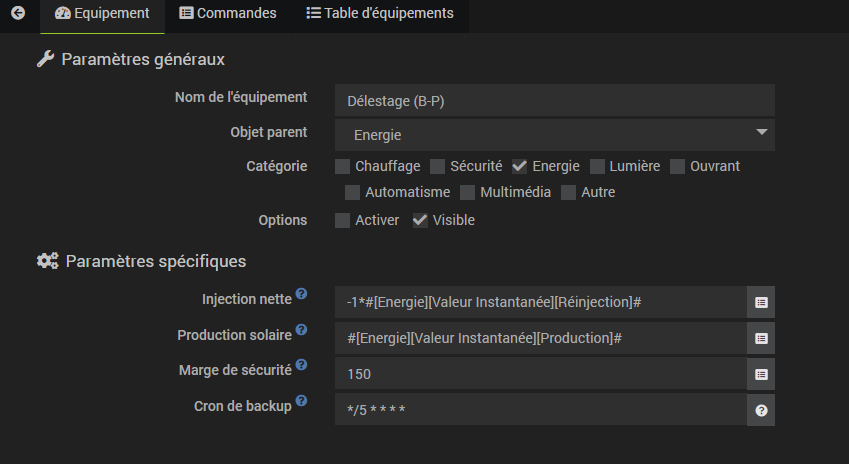The height and width of the screenshot is (464, 849).
Task: Open command picker for Production solaire field
Action: 761,338
